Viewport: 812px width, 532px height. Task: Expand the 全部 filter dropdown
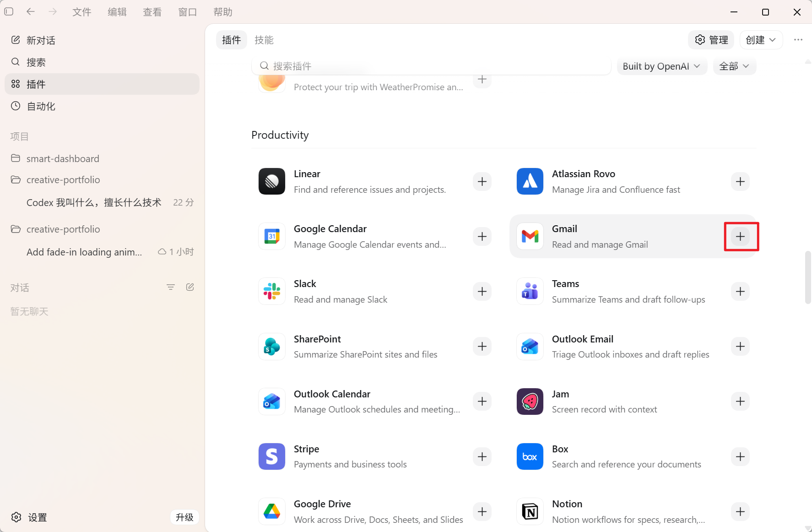tap(734, 66)
